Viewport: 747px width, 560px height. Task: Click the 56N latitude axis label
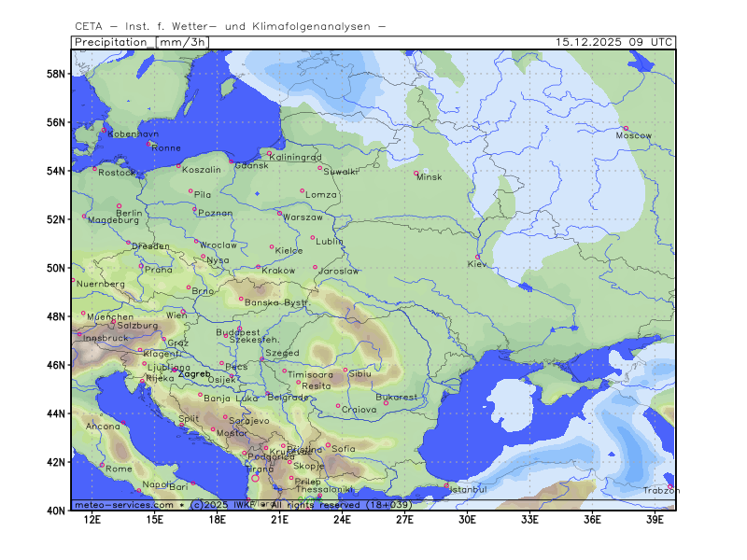coord(55,123)
